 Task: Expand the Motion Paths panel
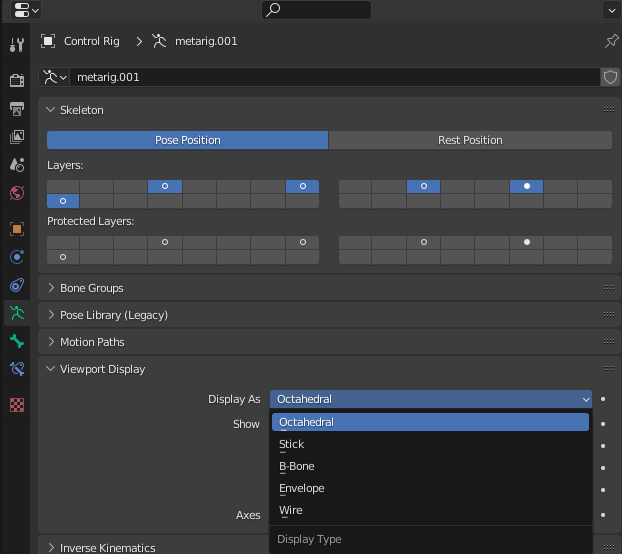(51, 342)
